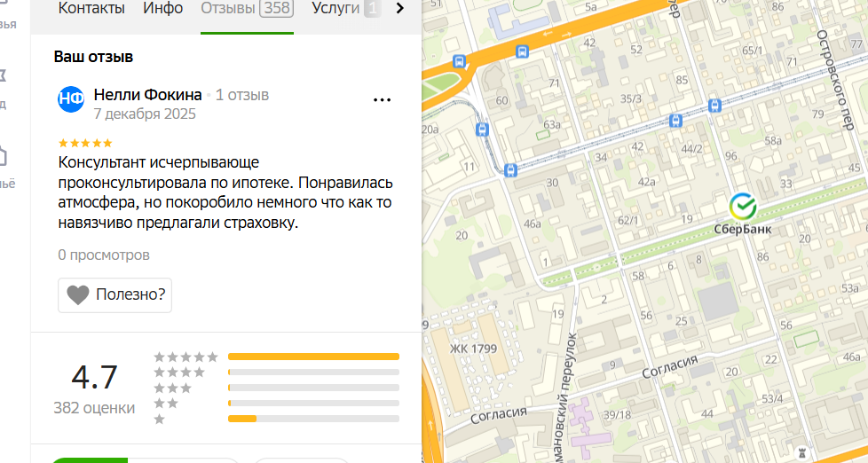Click house number 42а on the map

647,182
